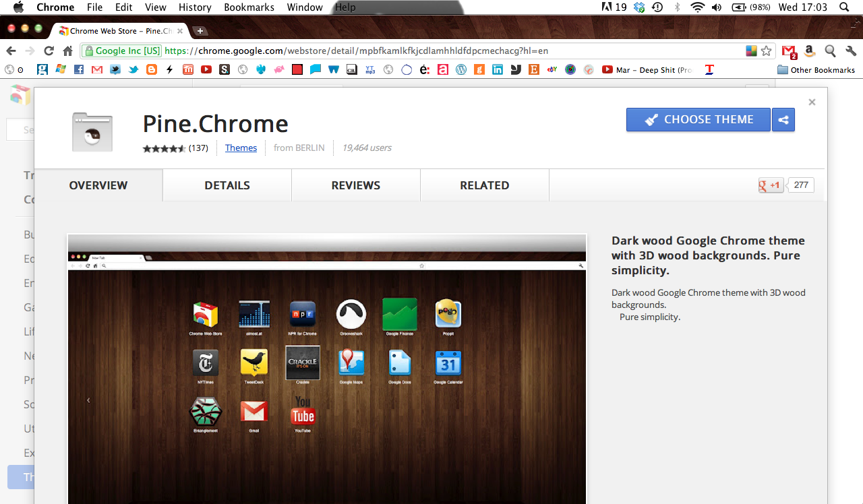Click the 19,464 users text
Image resolution: width=863 pixels, height=504 pixels.
point(367,148)
